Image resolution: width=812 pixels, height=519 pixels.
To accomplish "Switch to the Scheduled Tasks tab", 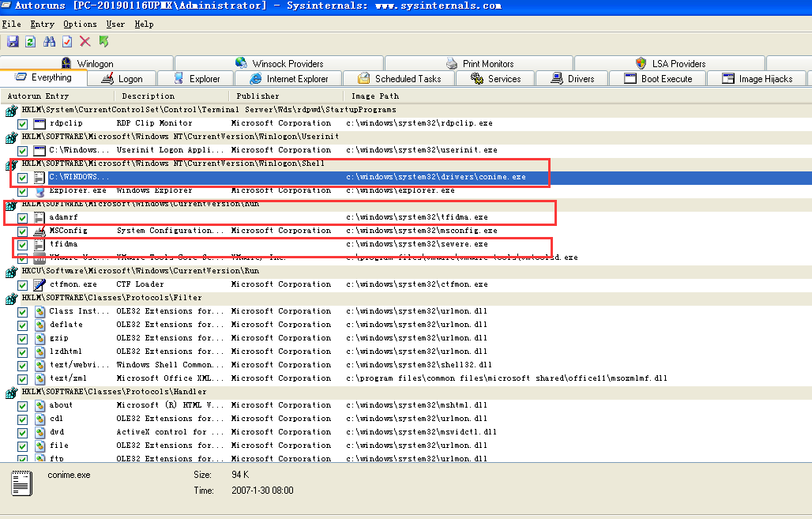I will (400, 79).
